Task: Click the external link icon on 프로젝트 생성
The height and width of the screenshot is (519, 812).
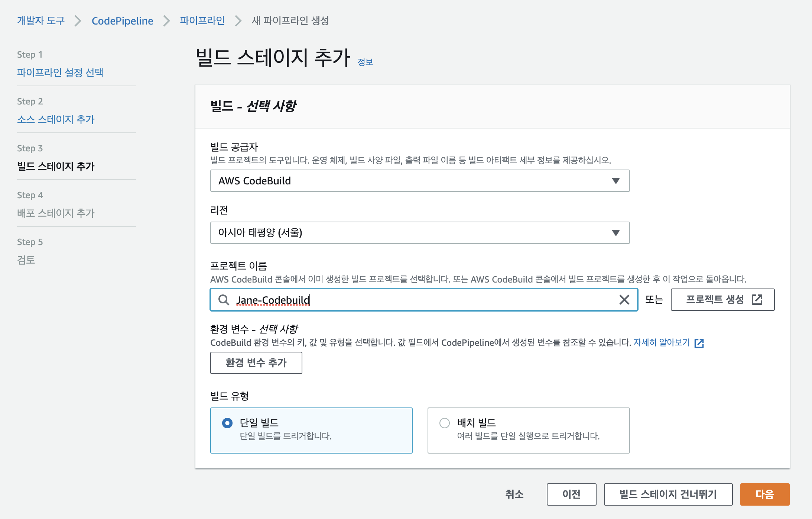Action: click(x=757, y=300)
